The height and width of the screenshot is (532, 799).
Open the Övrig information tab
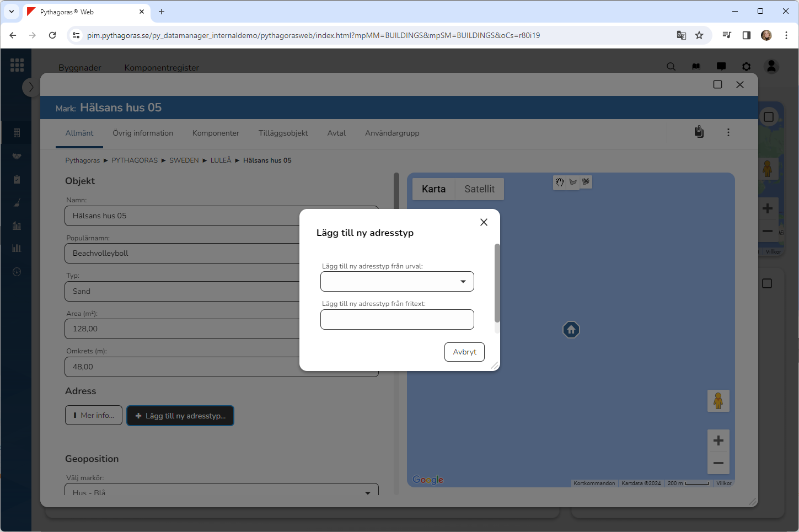143,133
